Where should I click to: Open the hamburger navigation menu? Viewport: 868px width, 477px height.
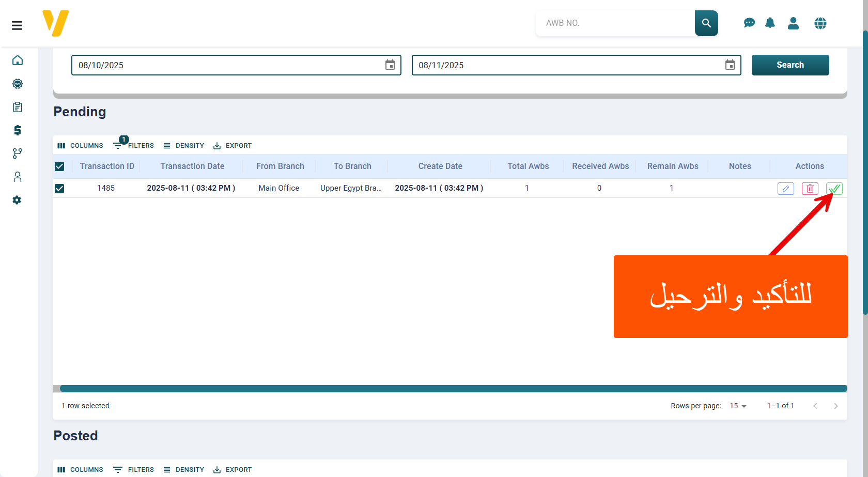point(17,25)
